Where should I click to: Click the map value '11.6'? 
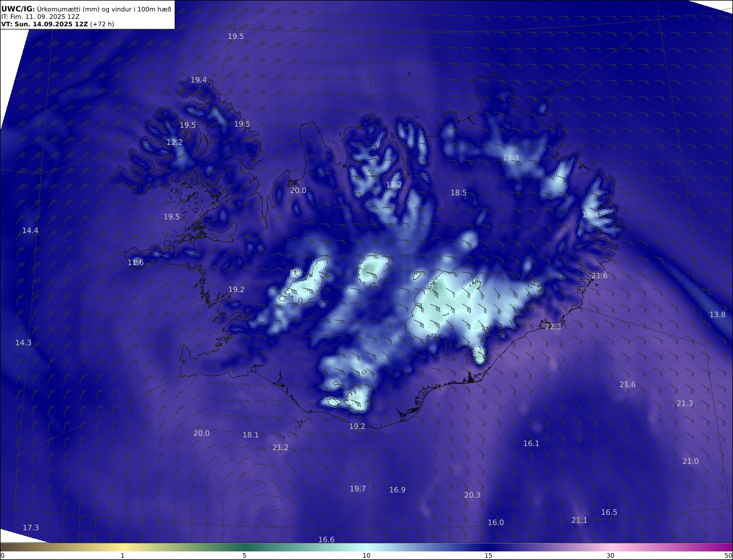pos(136,263)
